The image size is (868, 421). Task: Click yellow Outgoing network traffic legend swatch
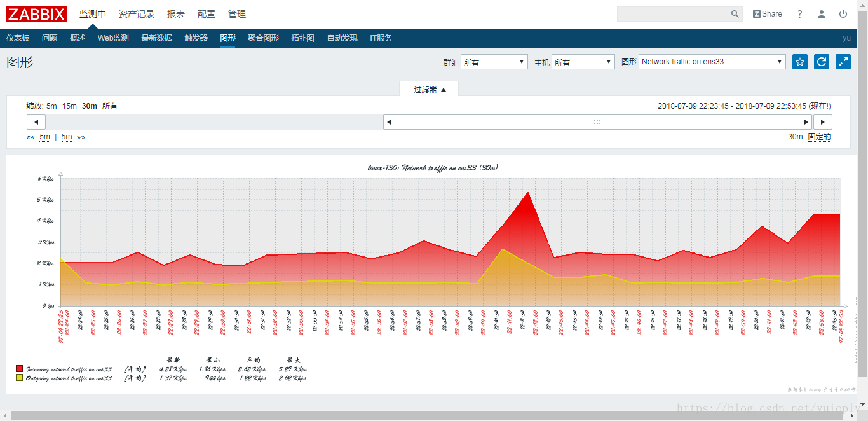click(19, 378)
